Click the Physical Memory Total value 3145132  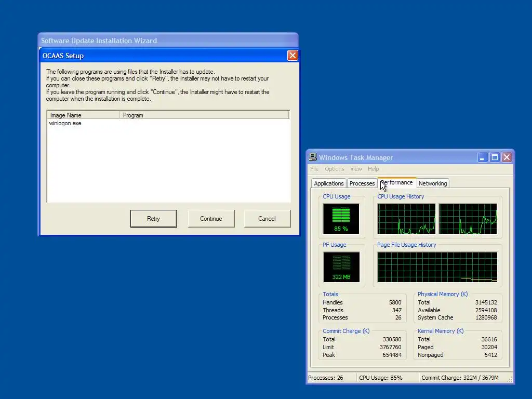coord(486,302)
